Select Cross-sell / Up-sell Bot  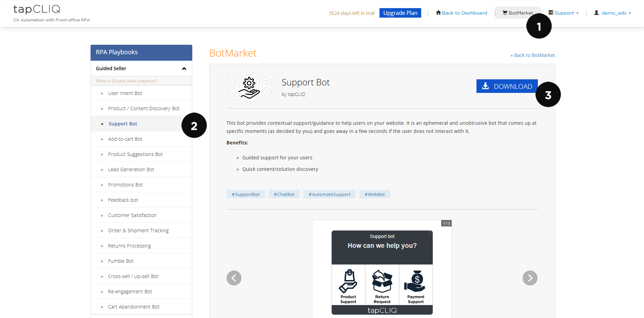pyautogui.click(x=141, y=276)
